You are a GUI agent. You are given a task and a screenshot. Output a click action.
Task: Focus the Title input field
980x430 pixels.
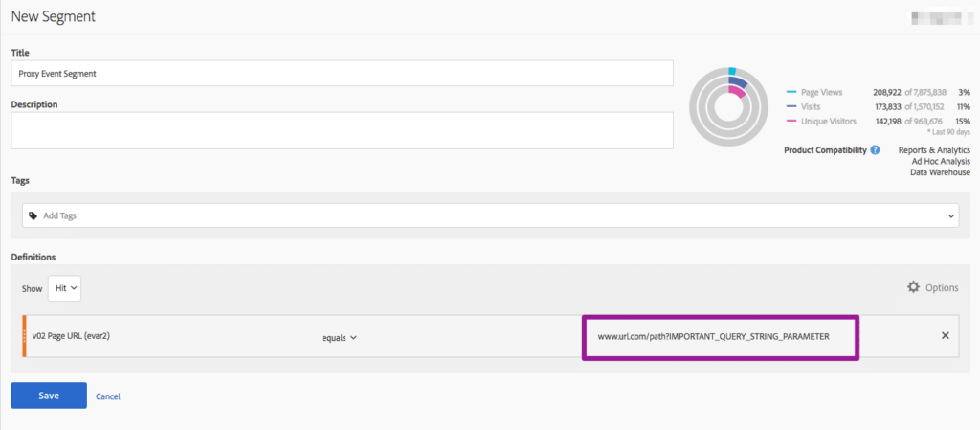pyautogui.click(x=342, y=74)
